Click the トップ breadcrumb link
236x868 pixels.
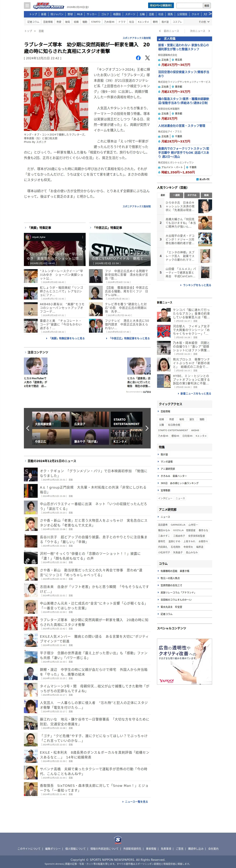(28, 31)
